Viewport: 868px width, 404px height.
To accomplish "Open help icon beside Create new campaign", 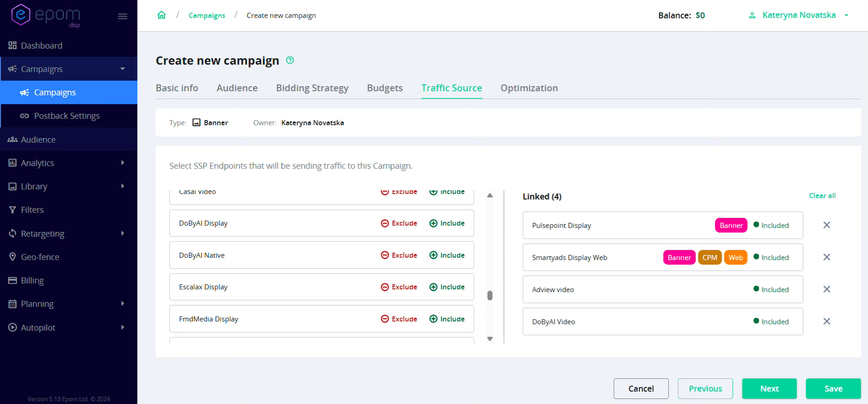I will point(290,60).
